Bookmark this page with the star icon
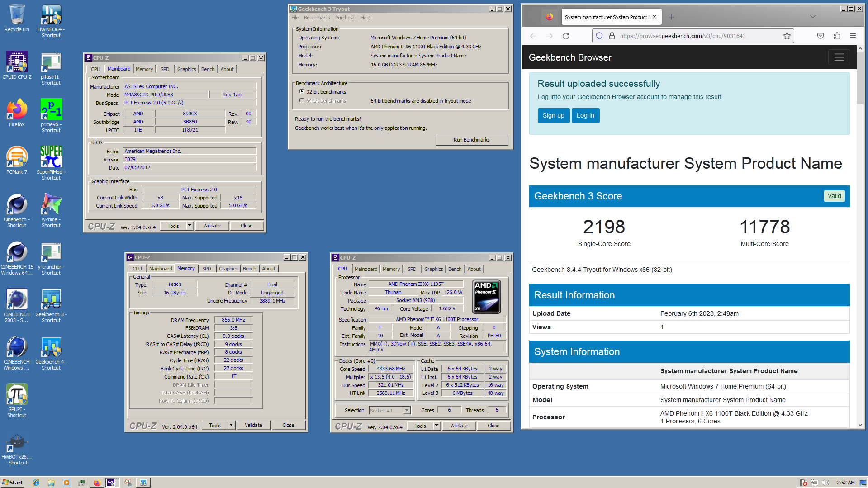Viewport: 868px width, 488px height. [x=787, y=36]
